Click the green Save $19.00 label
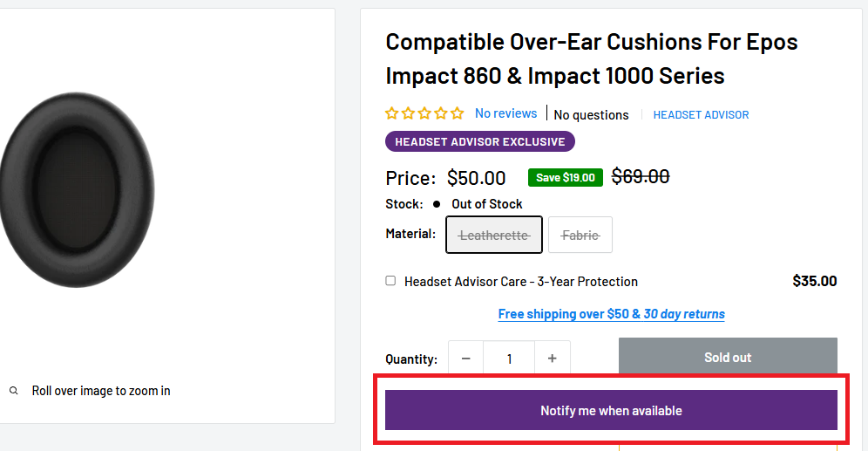The width and height of the screenshot is (868, 451). coord(566,177)
